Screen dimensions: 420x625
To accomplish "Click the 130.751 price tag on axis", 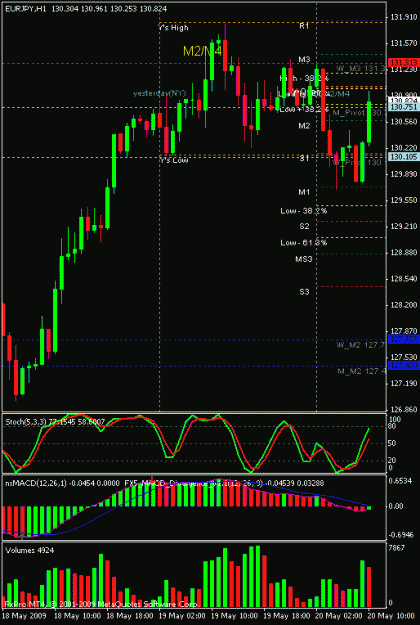I will pyautogui.click(x=404, y=107).
